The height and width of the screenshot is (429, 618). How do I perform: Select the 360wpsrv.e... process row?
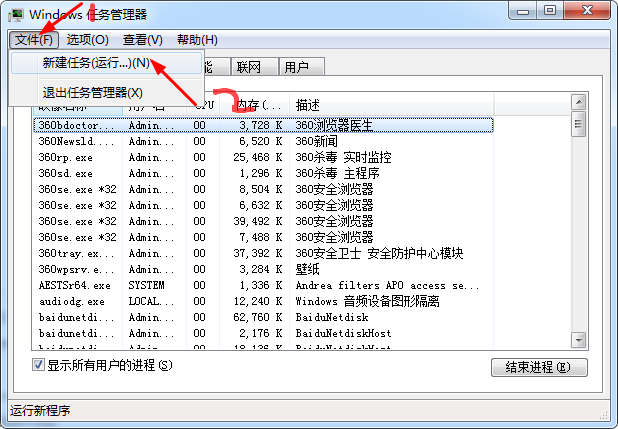tap(263, 269)
